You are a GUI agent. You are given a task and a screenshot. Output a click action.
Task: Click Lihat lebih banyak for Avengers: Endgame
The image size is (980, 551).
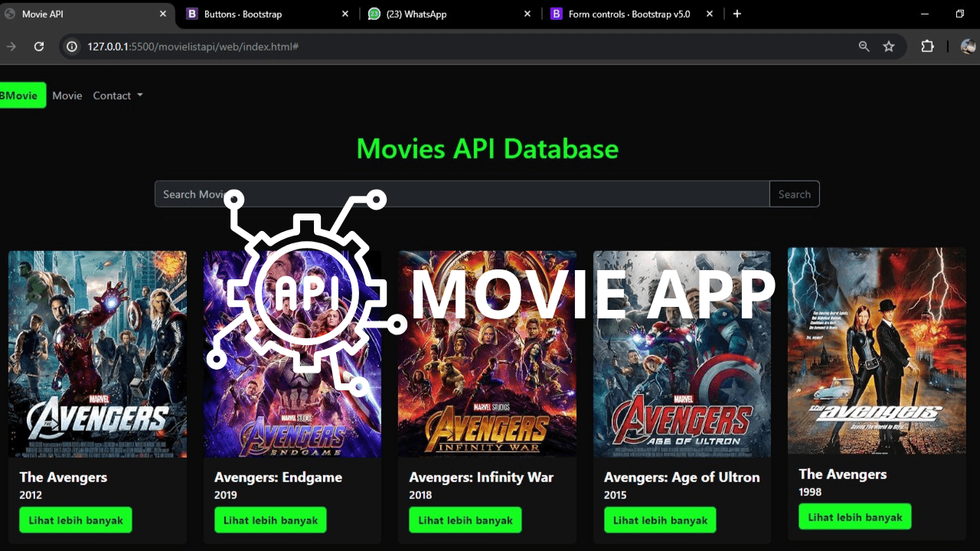[x=270, y=520]
